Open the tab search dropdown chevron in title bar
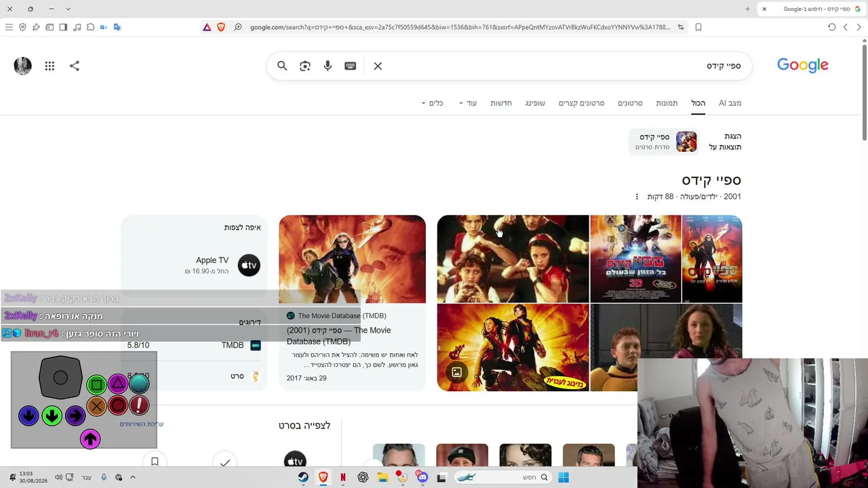The height and width of the screenshot is (488, 868). 68,9
